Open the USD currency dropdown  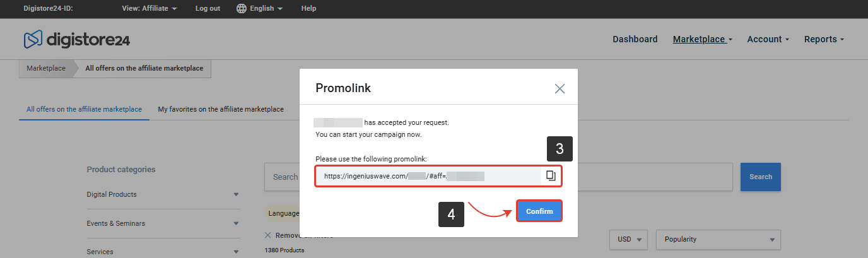(x=629, y=240)
